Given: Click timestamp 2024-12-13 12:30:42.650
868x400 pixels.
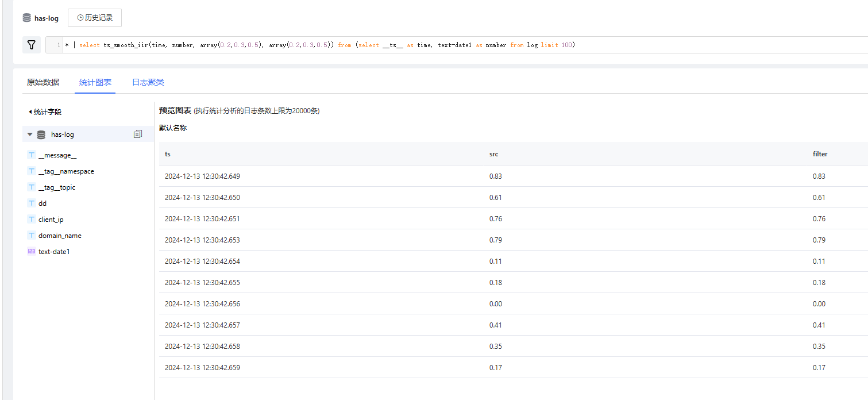Looking at the screenshot, I should [x=202, y=198].
